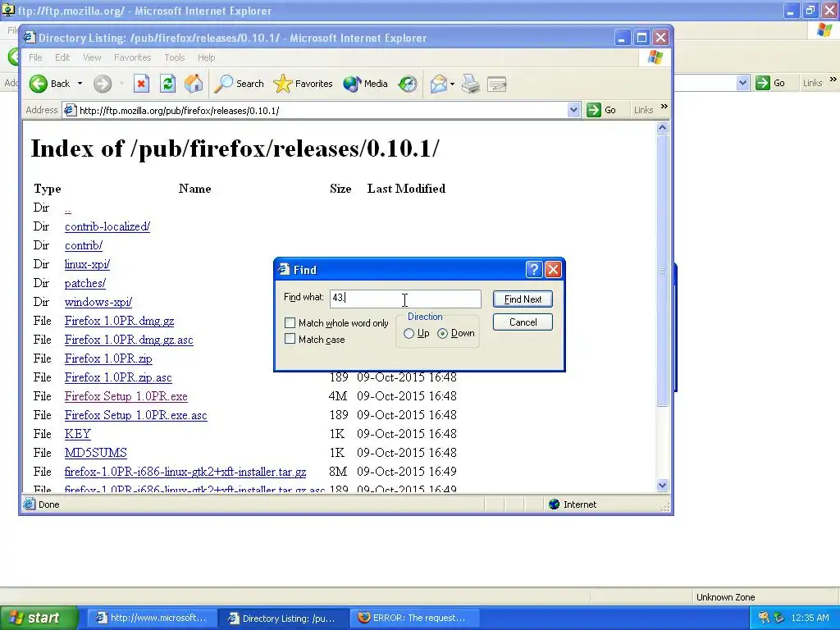Expand Links chevron in background window
Screen dimensions: 840x630
tap(833, 80)
